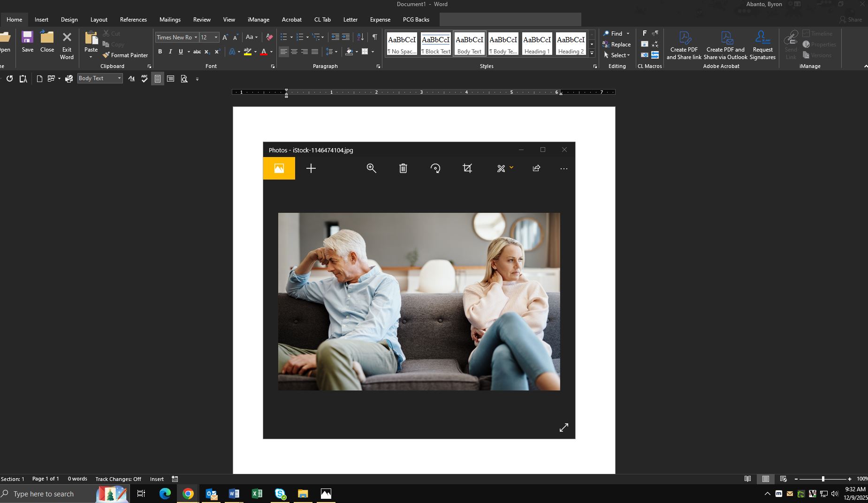Screen dimensions: 868x503
Task: Click Create PDF and Share link
Action: 684,46
